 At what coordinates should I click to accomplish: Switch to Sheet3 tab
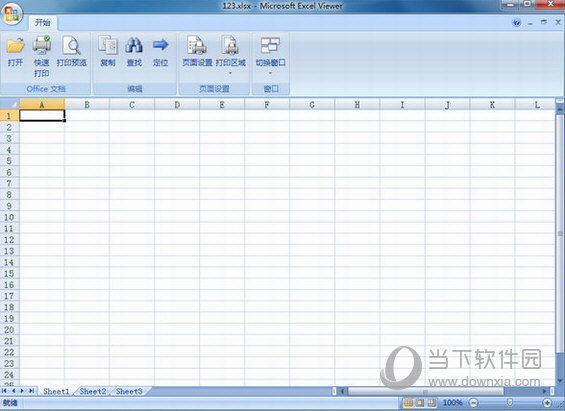pos(129,391)
